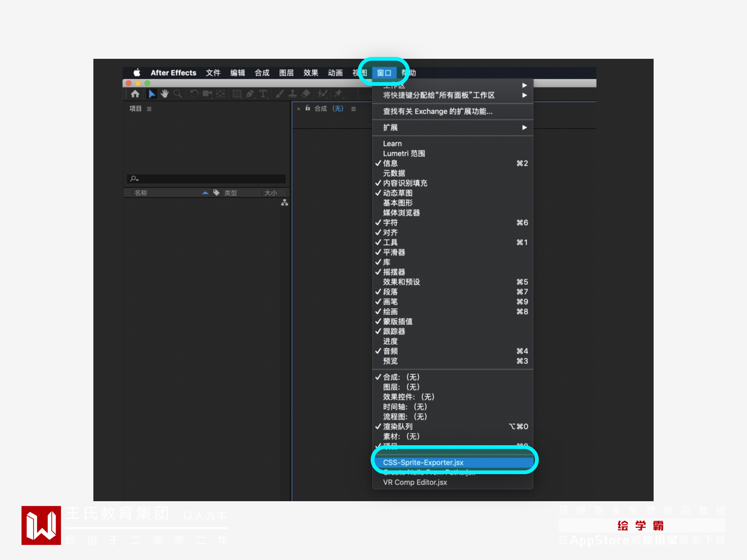Run VR Comp Editor.jsx script

(x=453, y=482)
